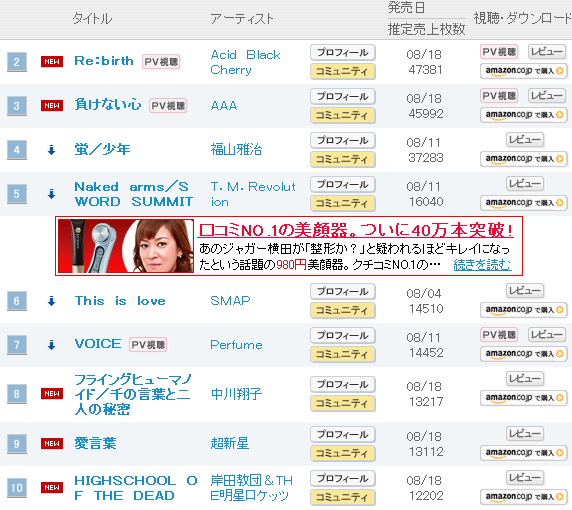Click レビュー button in Re:birth row
The width and height of the screenshot is (572, 510).
pyautogui.click(x=546, y=52)
